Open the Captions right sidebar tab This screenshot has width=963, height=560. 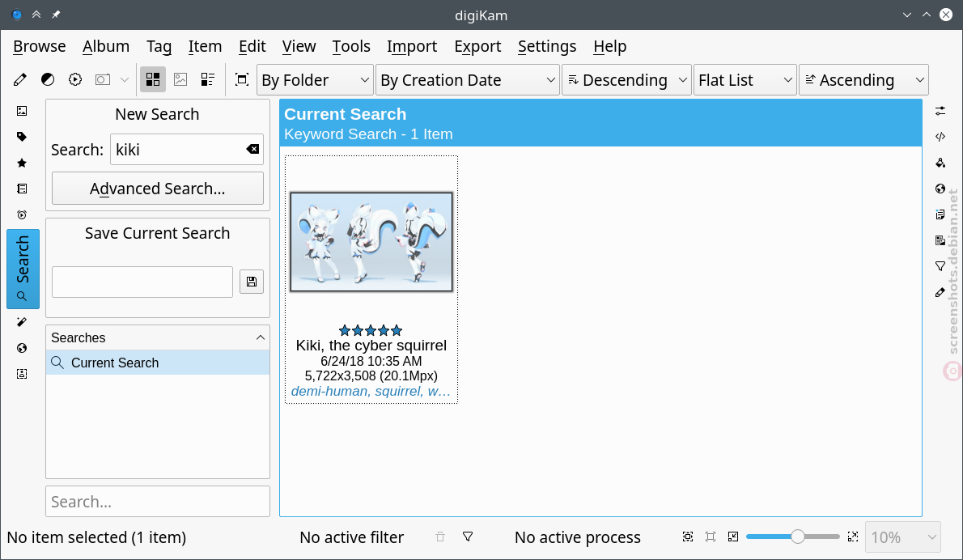tap(940, 215)
